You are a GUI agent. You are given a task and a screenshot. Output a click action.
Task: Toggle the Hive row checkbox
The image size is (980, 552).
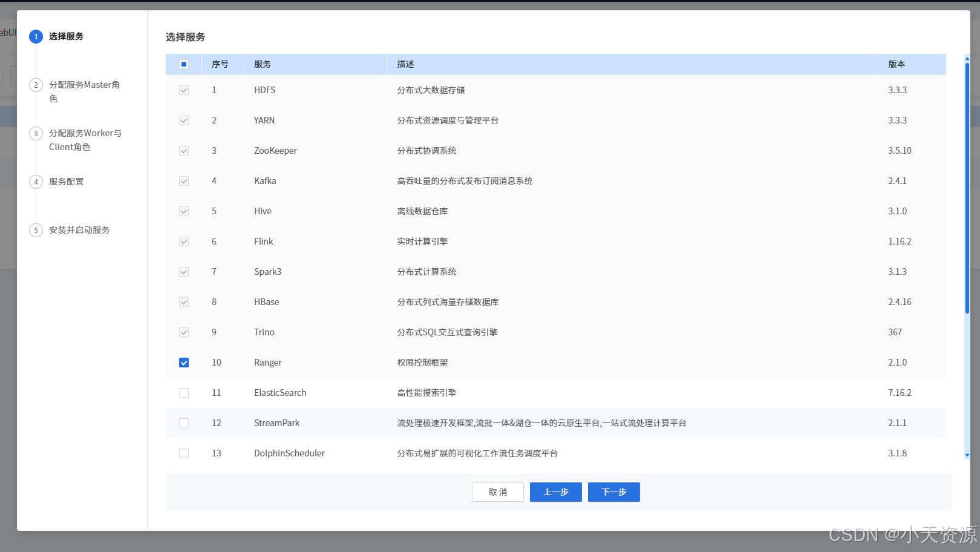184,211
